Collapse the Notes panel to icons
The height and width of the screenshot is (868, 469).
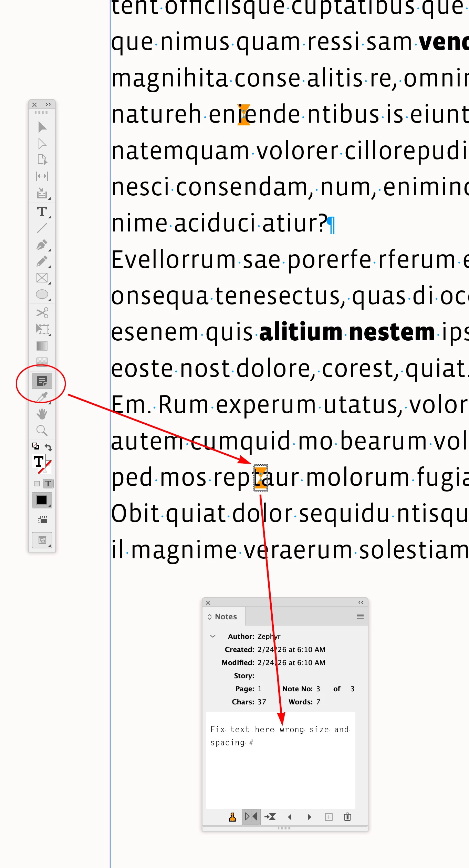click(x=361, y=602)
